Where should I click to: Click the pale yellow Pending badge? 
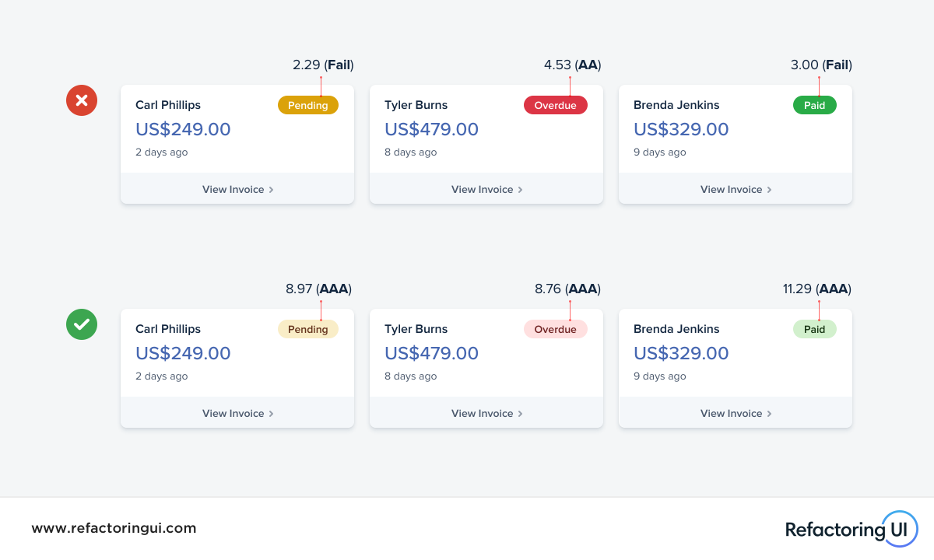point(308,329)
